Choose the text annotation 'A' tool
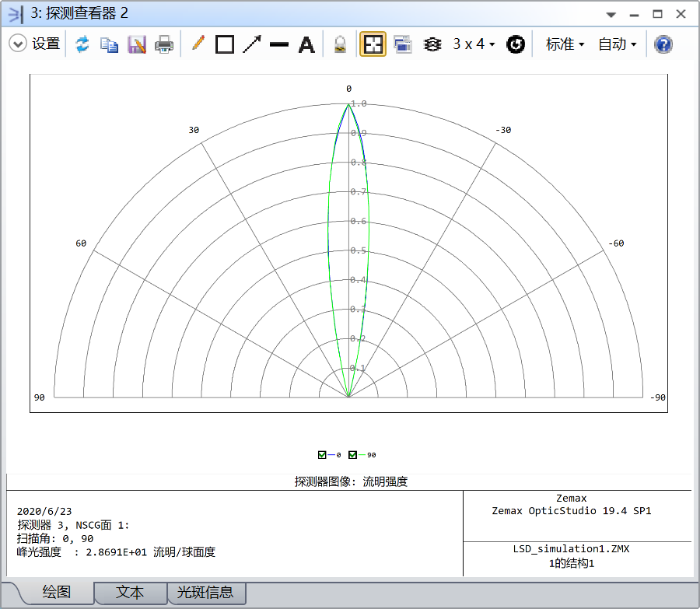Screen dimensions: 700x609 tap(307, 44)
